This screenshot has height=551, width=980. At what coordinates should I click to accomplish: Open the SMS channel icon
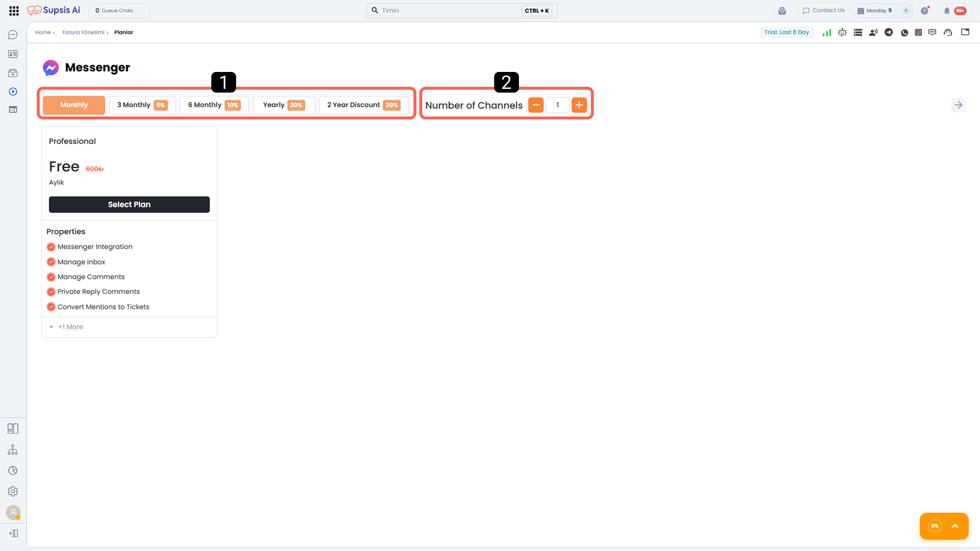(x=932, y=32)
